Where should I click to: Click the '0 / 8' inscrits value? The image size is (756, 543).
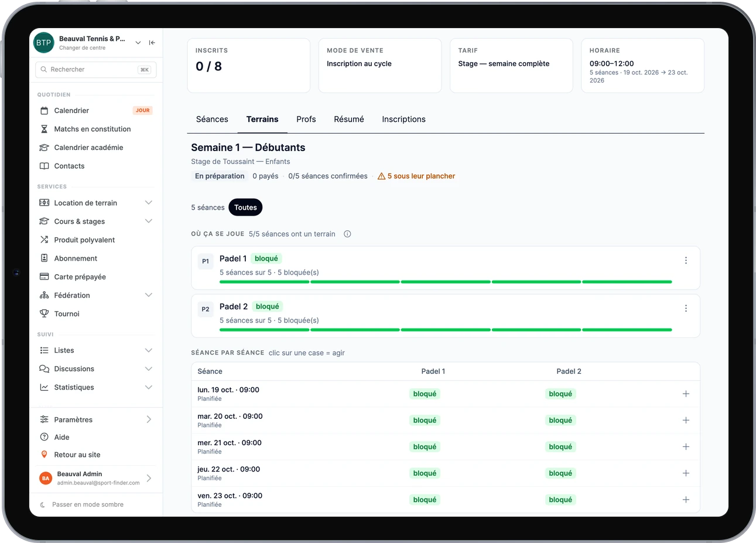[x=208, y=67]
